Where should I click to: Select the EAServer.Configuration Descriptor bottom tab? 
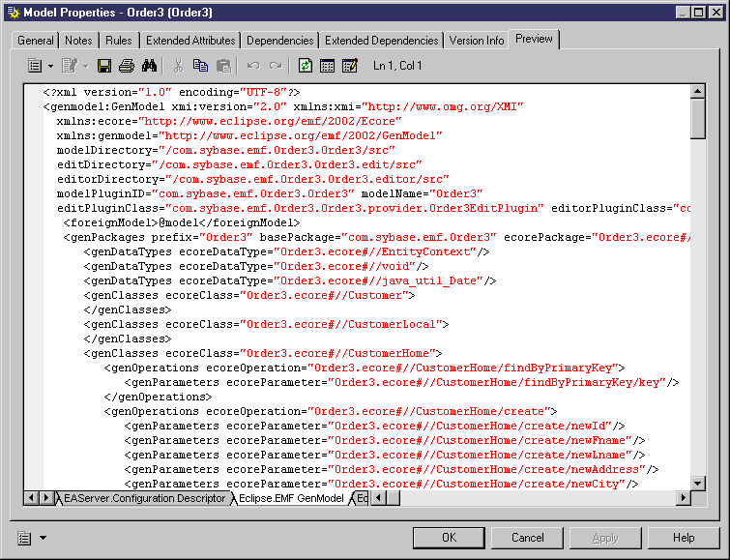pyautogui.click(x=144, y=498)
